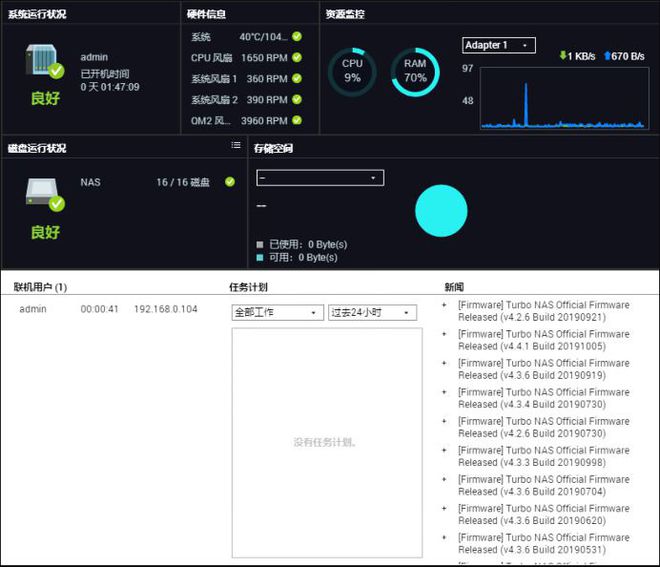Open the 全部工作 task filter dropdown
Viewport: 660px width, 567px height.
click(x=277, y=312)
